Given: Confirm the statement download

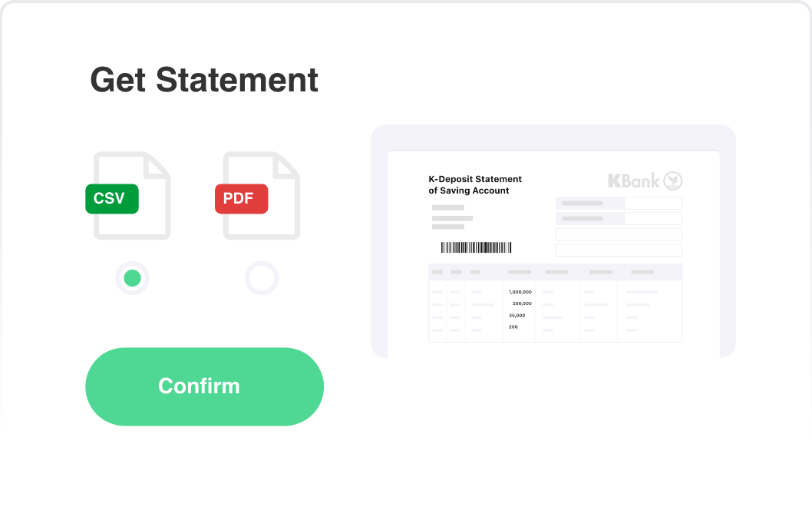Looking at the screenshot, I should coord(205,386).
